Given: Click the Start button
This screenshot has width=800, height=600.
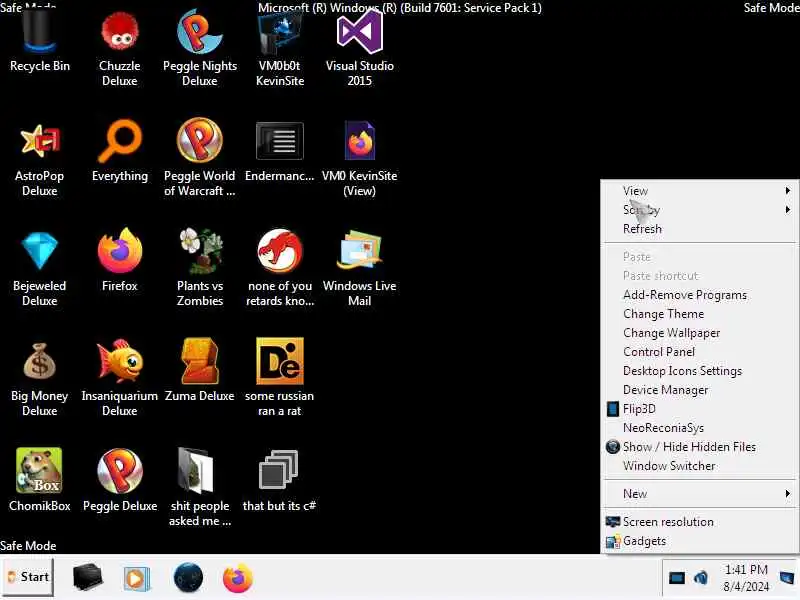Looking at the screenshot, I should (x=28, y=577).
